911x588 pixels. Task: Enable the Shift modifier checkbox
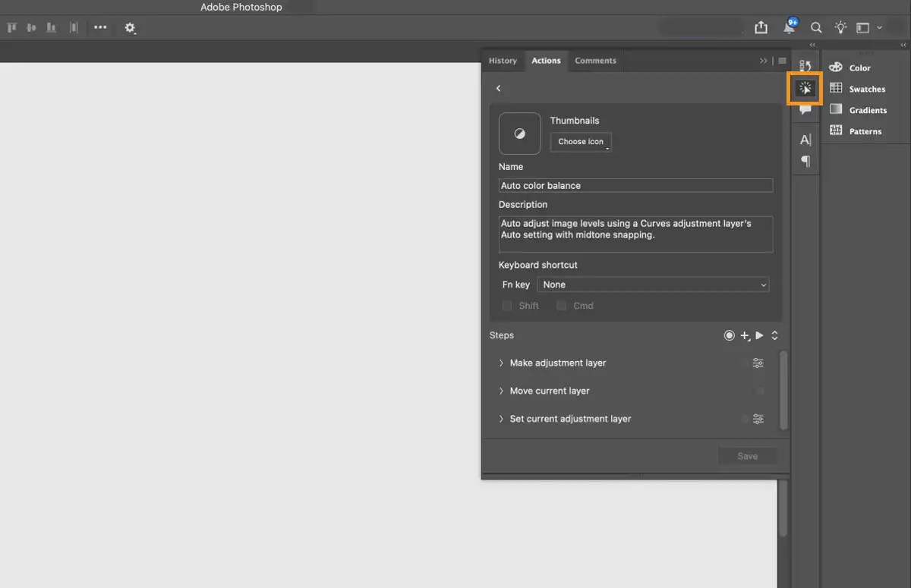(x=507, y=306)
